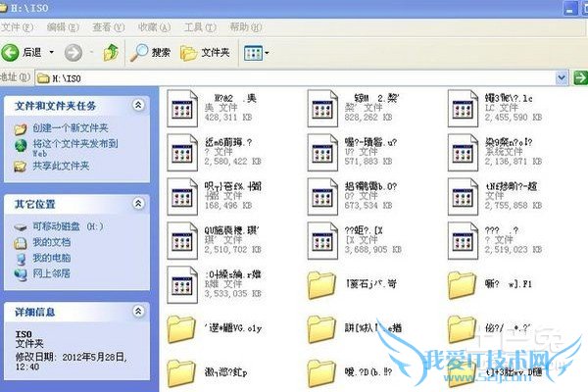This screenshot has width=588, height=392.
Task: Select the file icon sized 828,262 KB
Action: tap(322, 109)
